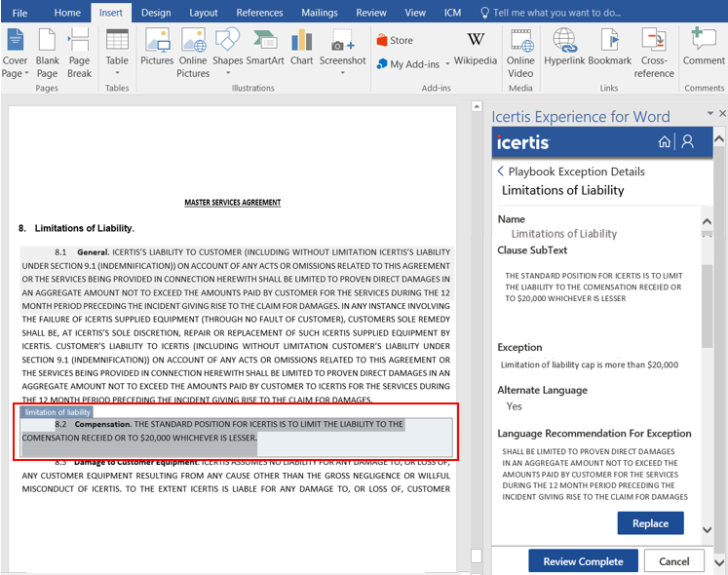
Task: Open the Wikipedia add-in
Action: [475, 48]
